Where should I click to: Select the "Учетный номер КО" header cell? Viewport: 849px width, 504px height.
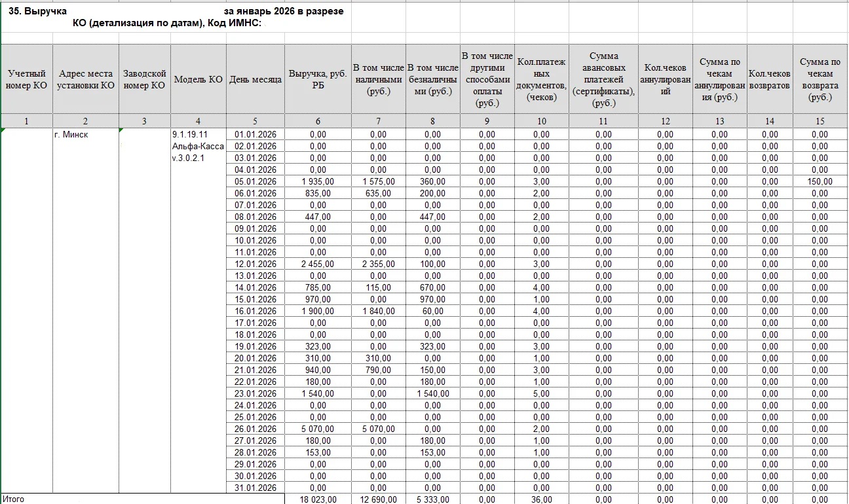click(x=27, y=79)
